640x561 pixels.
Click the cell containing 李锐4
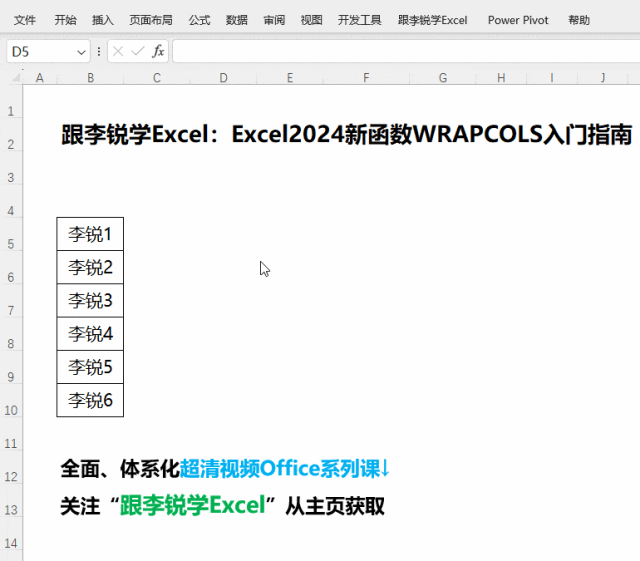90,334
